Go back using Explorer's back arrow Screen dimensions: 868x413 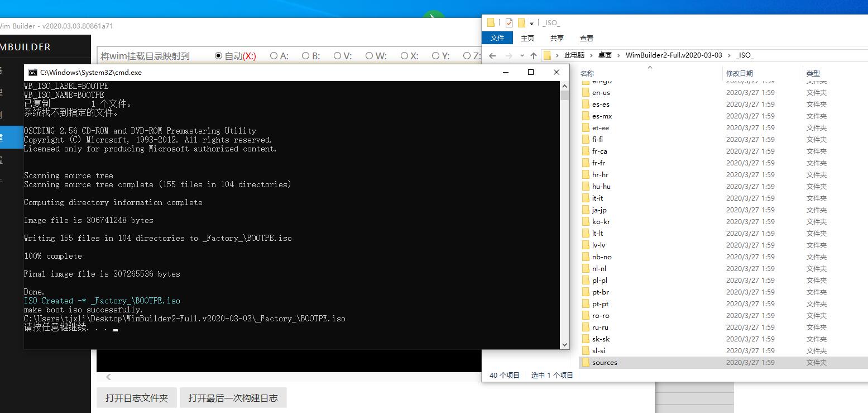(492, 55)
